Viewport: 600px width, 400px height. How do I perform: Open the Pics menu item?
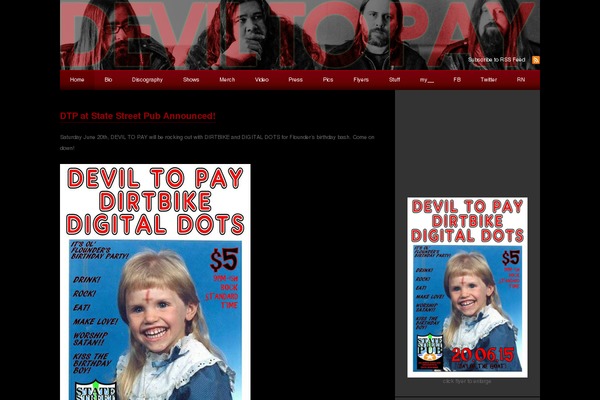pos(328,80)
